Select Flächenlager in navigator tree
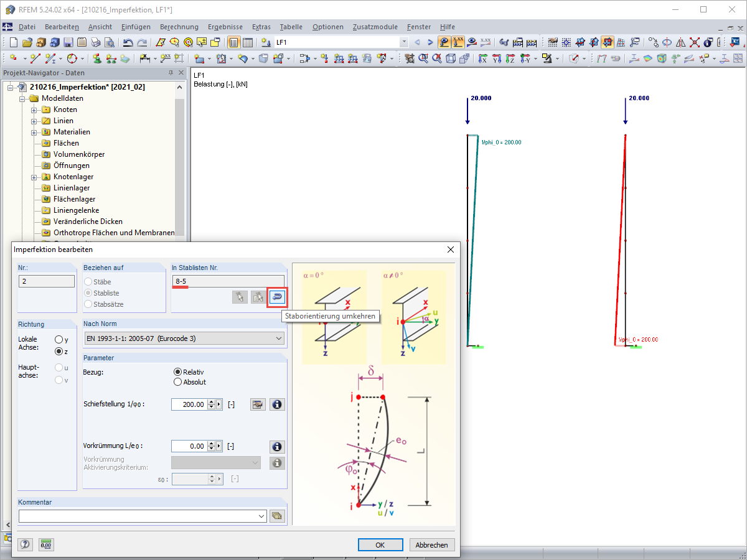 74,199
